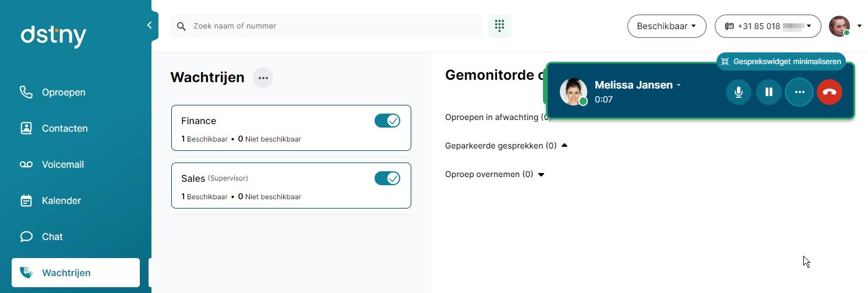Open Voicemail from the sidebar

point(63,164)
